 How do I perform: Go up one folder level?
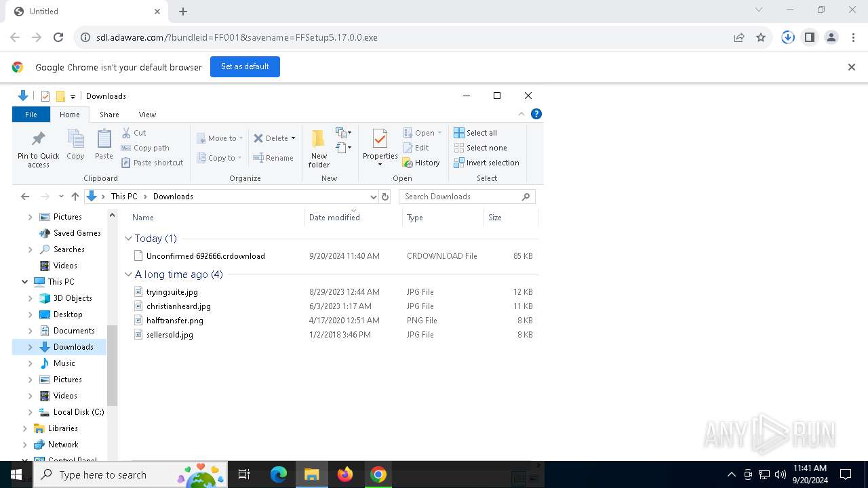(75, 197)
